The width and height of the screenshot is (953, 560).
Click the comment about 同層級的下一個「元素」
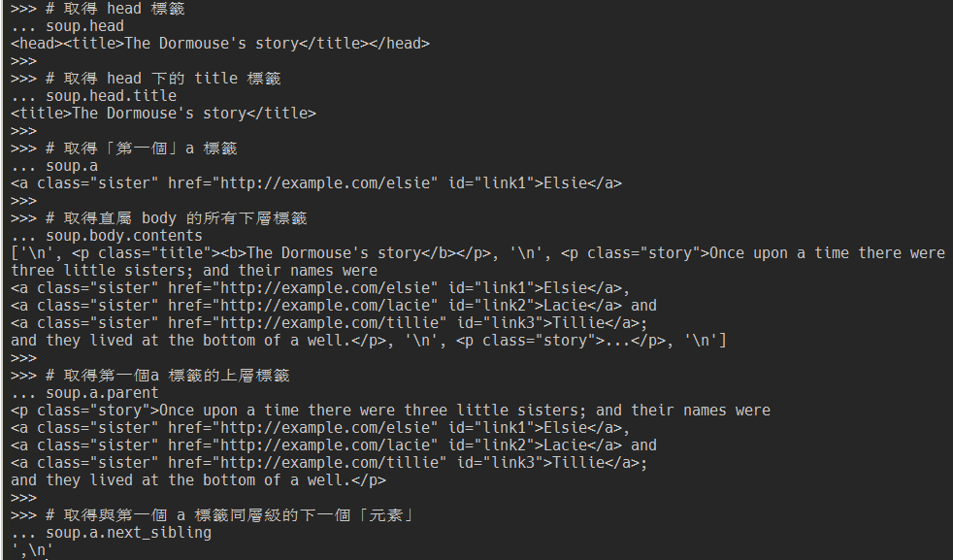pyautogui.click(x=230, y=515)
